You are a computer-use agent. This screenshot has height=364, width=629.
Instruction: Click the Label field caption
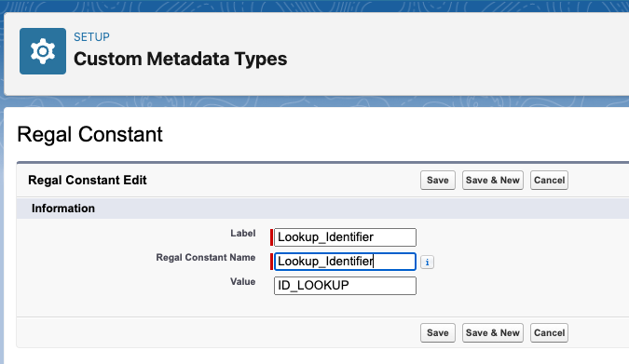[242, 234]
